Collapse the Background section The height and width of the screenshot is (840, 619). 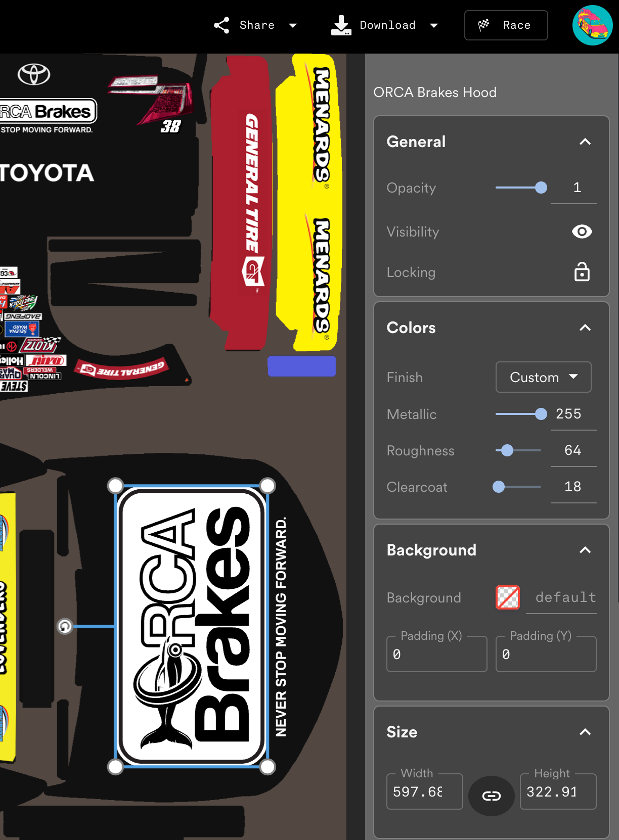pyautogui.click(x=585, y=550)
